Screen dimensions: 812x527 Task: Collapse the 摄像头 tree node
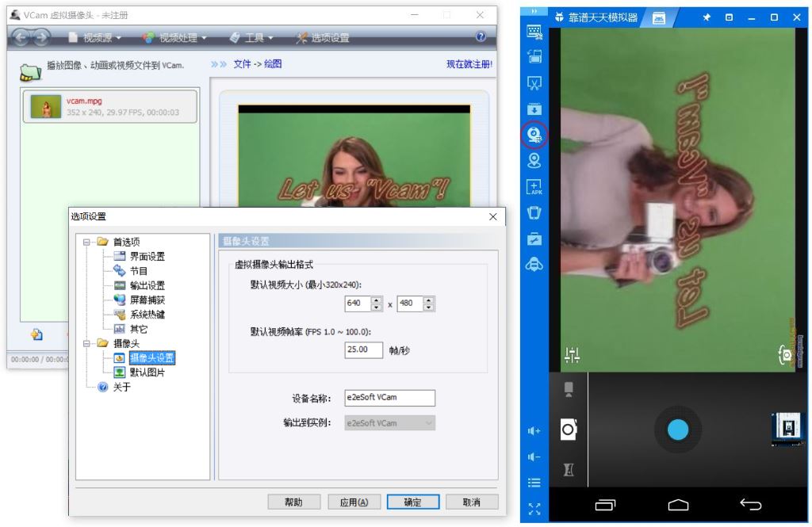[87, 344]
